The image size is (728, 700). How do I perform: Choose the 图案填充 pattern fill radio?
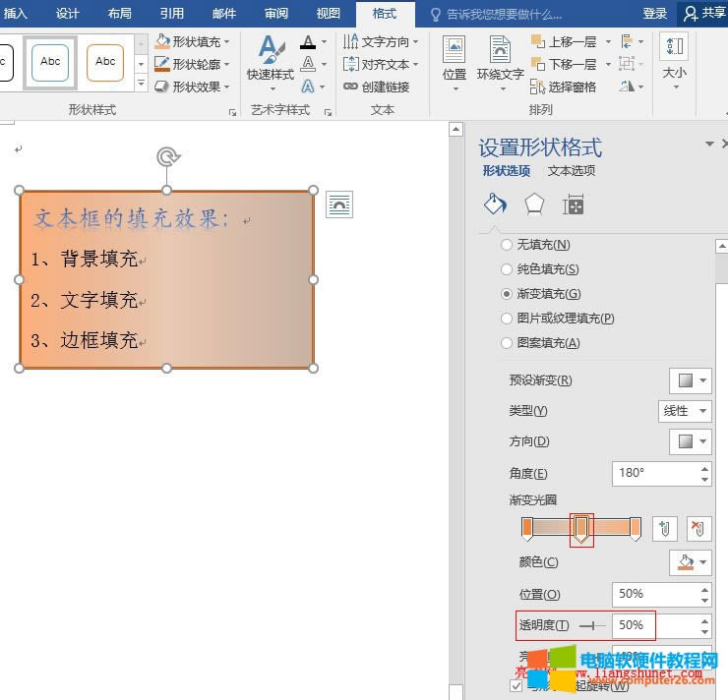(x=507, y=343)
